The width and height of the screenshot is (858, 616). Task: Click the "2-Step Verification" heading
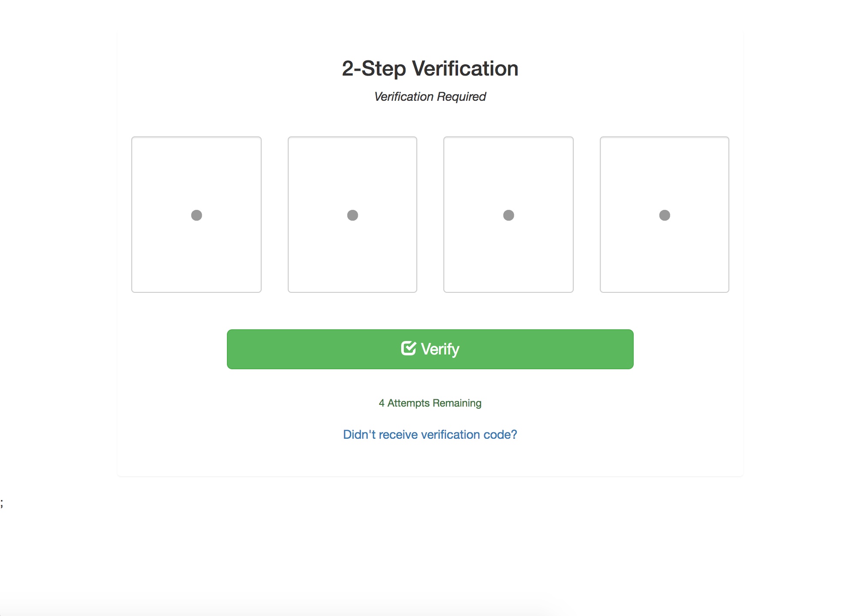click(x=430, y=69)
